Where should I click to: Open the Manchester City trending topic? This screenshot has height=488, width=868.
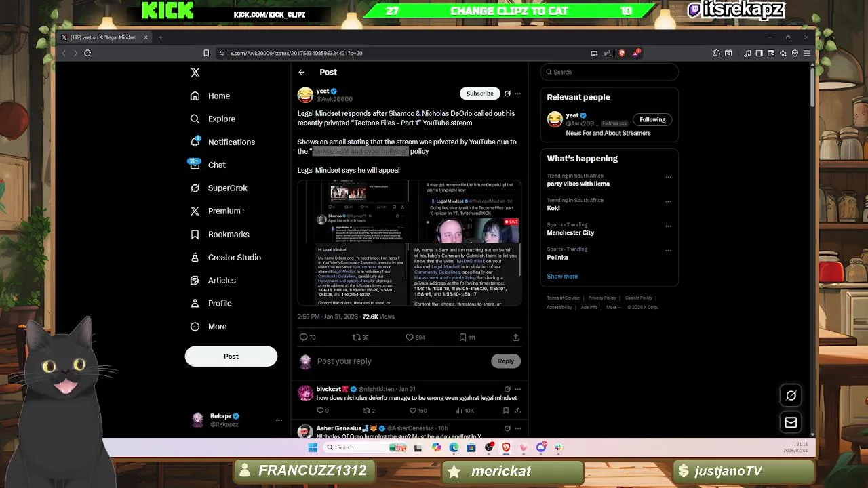click(x=570, y=232)
